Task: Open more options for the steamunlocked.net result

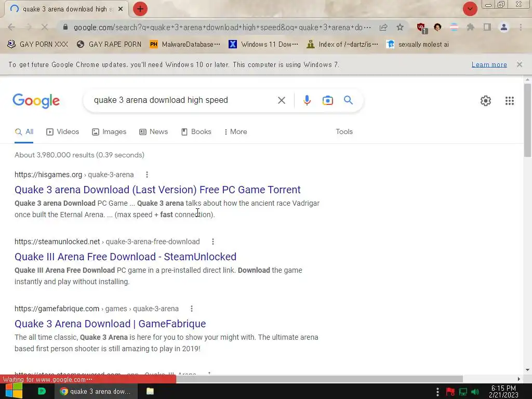Action: 212,242
